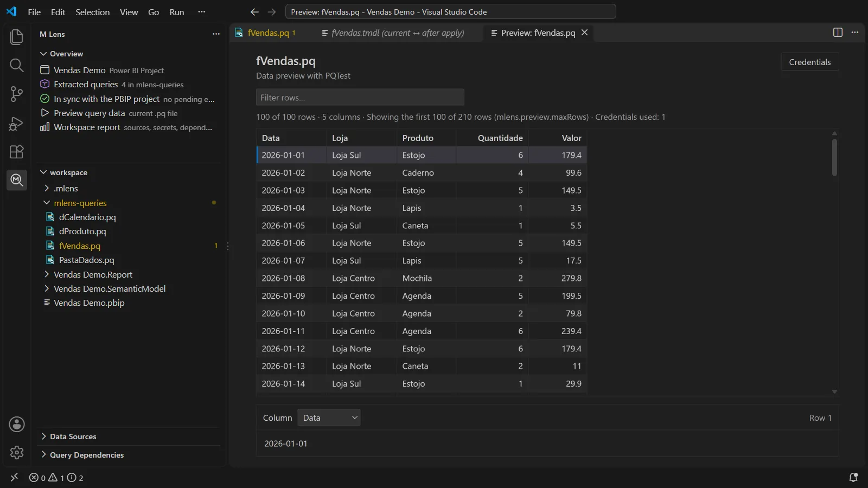Click the data table vertical scrollbar
Viewport: 868px width, 488px height.
[834, 157]
